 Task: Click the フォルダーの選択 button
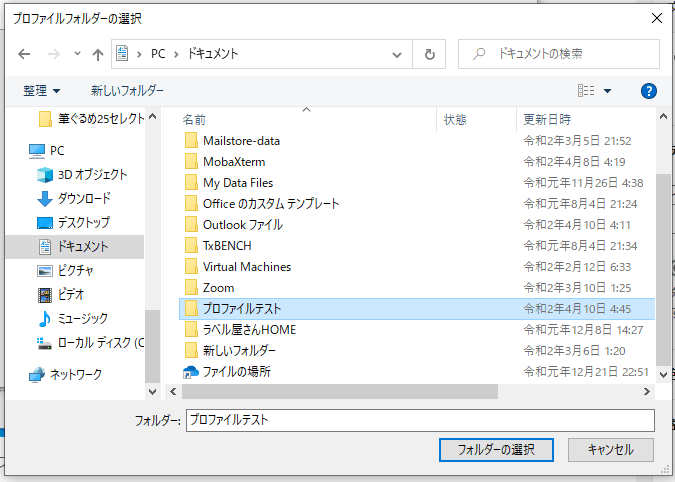pyautogui.click(x=496, y=450)
